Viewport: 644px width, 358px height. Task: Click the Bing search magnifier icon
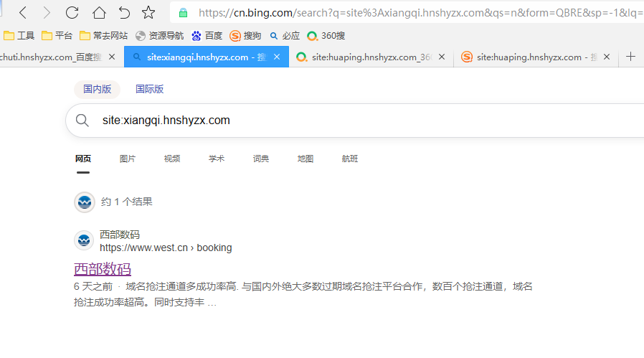coord(82,121)
